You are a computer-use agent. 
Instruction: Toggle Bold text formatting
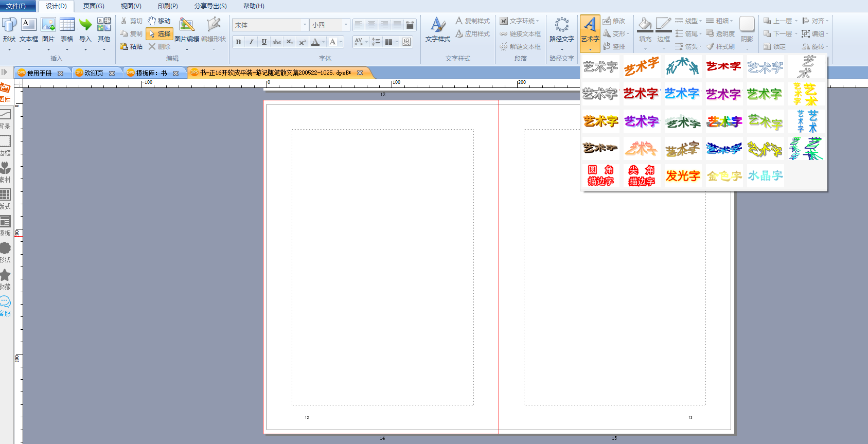(x=238, y=42)
